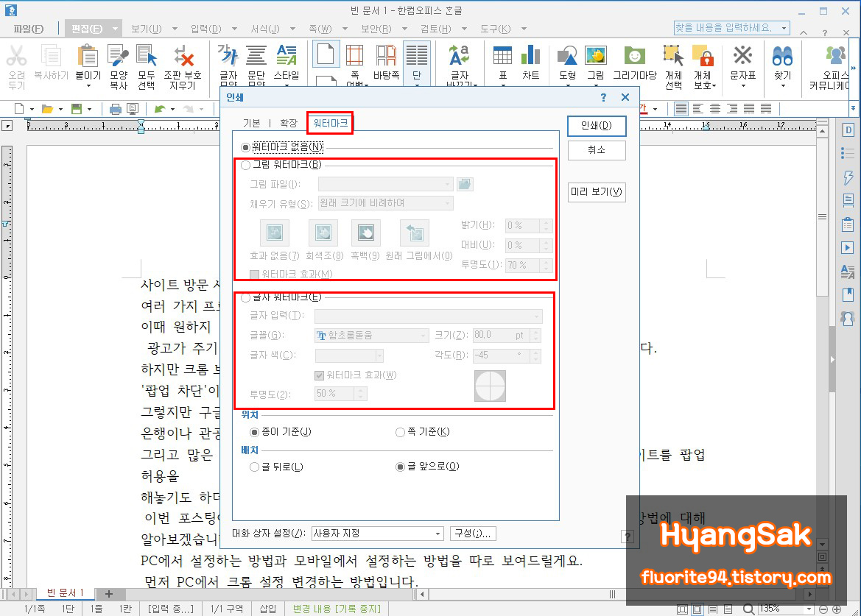Viewport: 861px width, 616px height.
Task: Click the 취소 button
Action: click(x=597, y=150)
